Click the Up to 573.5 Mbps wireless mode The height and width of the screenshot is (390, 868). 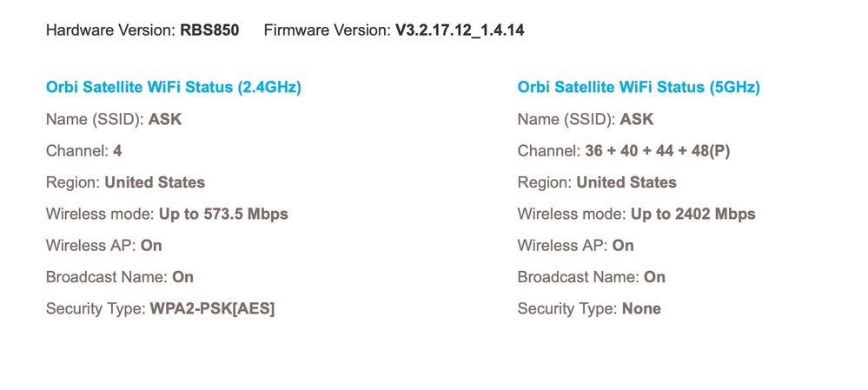click(223, 214)
